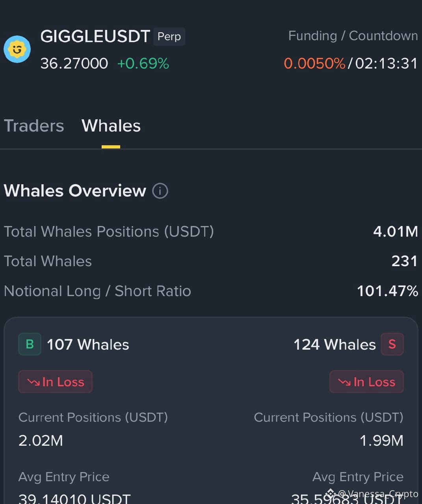Tap the GIGGLE coin smiley icon
This screenshot has height=504, width=422.
click(17, 49)
